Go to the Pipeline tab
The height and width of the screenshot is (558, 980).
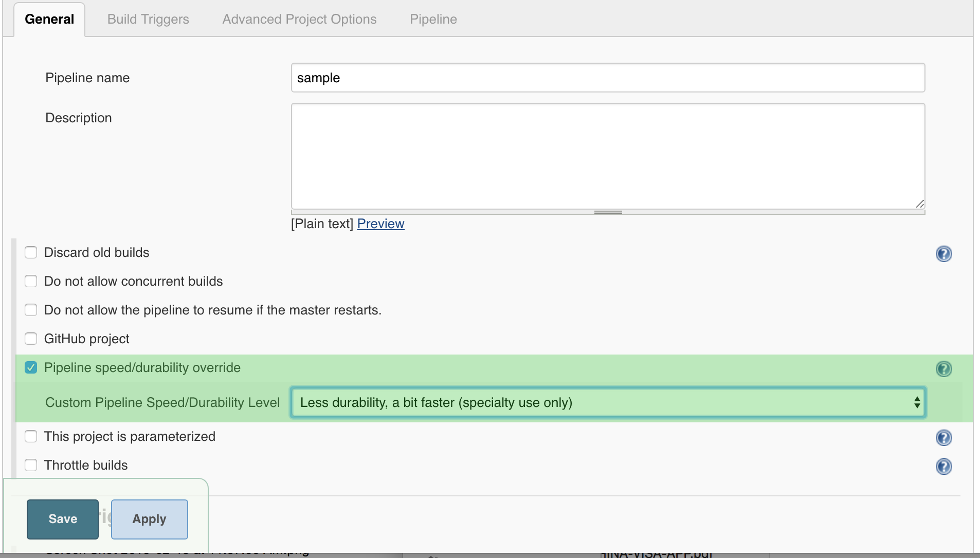(x=433, y=19)
